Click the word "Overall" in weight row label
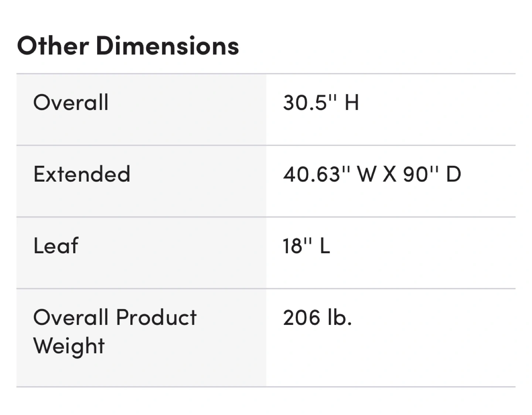532x415 pixels. pyautogui.click(x=71, y=317)
